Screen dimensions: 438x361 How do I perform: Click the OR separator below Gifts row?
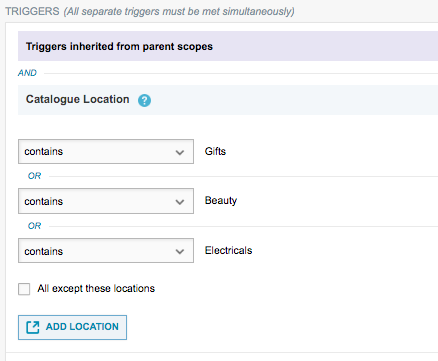point(34,176)
